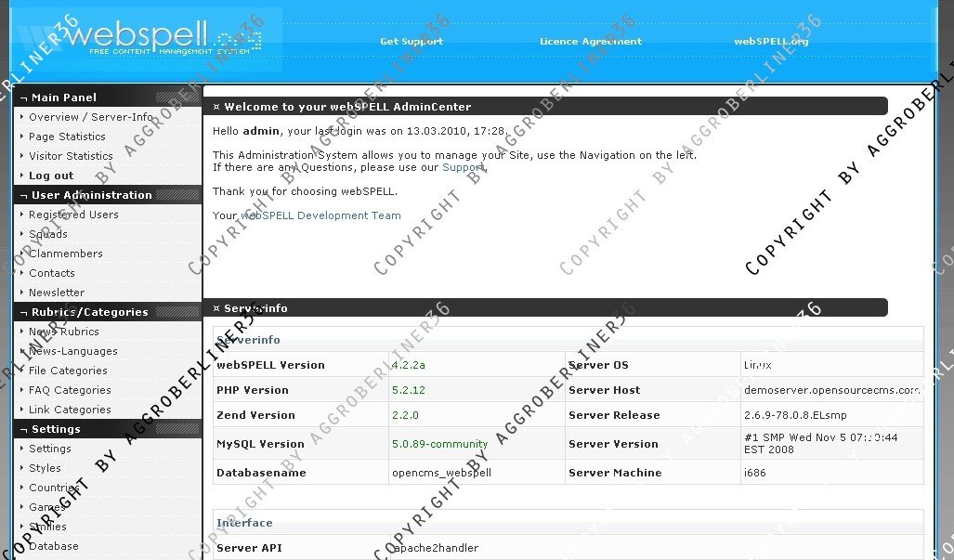
Task: Select server release 2.6.9-78.0.8.ELsmp
Action: tap(795, 415)
